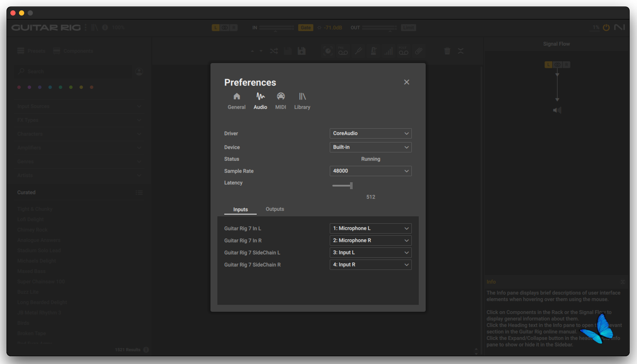Viewport: 637px width, 364px height.
Task: Click the speaker icon in Signal Flow
Action: (557, 110)
